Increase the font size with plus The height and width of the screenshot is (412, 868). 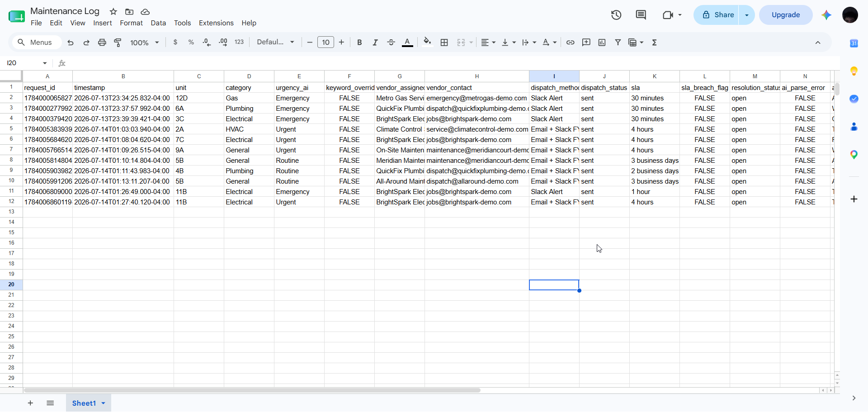point(341,43)
